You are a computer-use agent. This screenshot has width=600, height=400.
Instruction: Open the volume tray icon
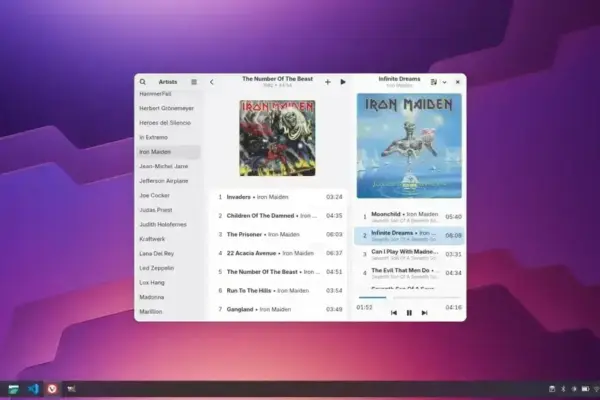pos(574,389)
